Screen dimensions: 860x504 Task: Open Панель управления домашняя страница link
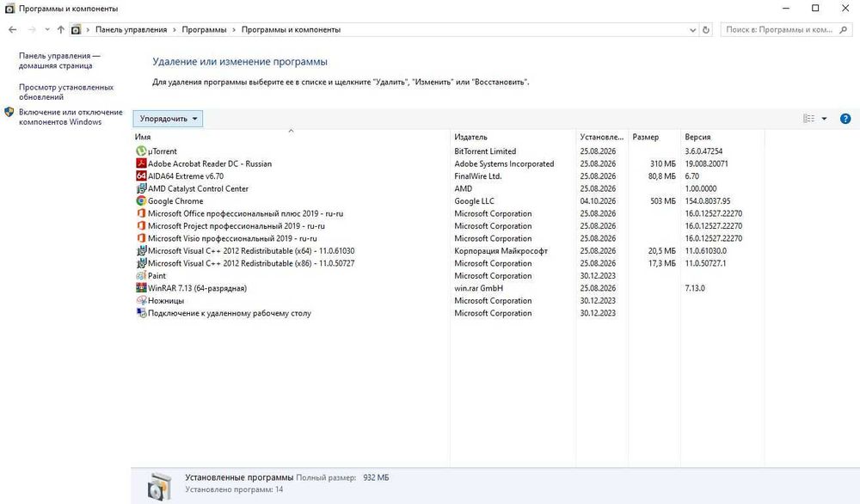(x=60, y=60)
